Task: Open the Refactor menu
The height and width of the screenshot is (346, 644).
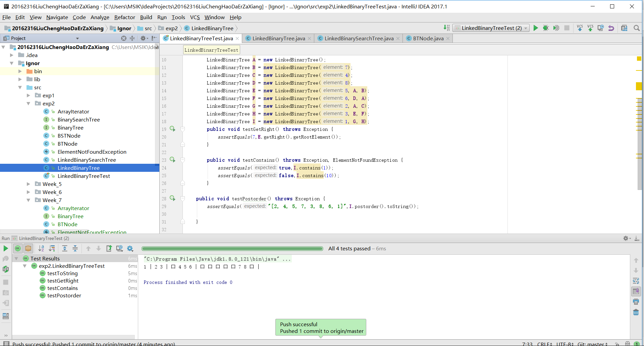Action: 124,17
